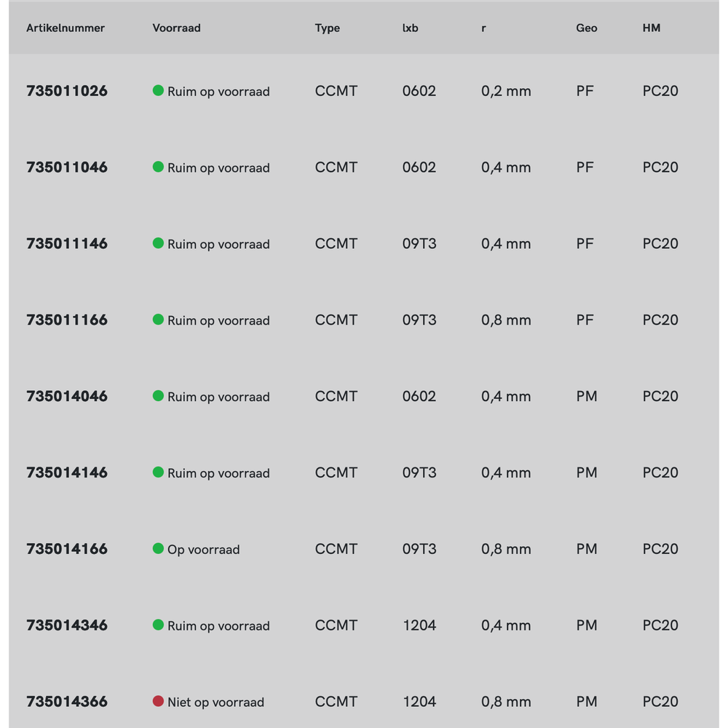Open article number 735011026
This screenshot has width=728, height=728.
[67, 91]
